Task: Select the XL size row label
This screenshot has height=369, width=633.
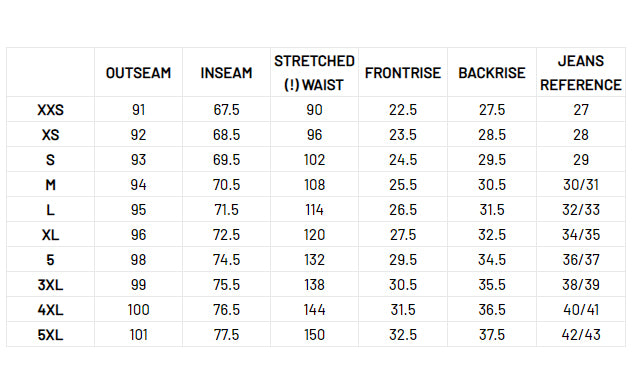Action: point(50,235)
